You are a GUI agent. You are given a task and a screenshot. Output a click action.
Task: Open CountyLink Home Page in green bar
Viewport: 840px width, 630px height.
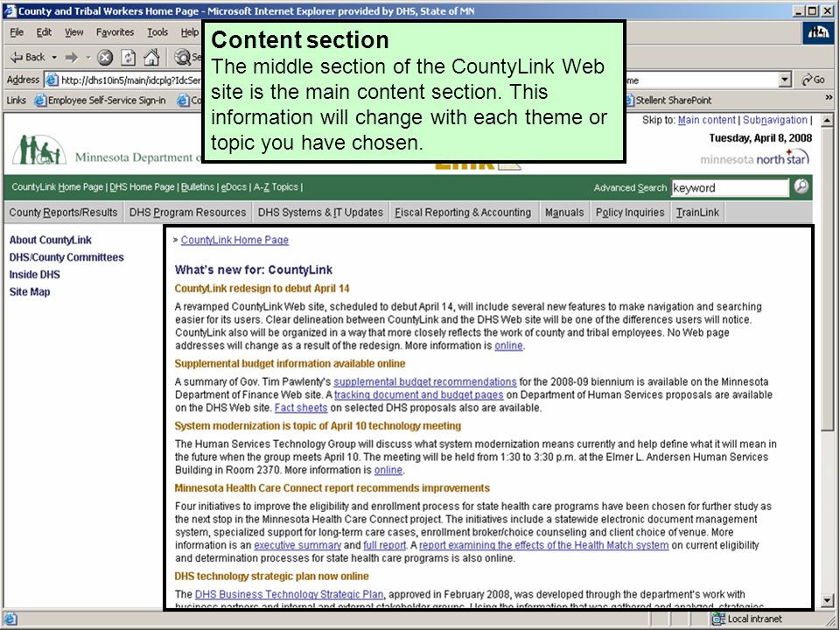tap(58, 187)
